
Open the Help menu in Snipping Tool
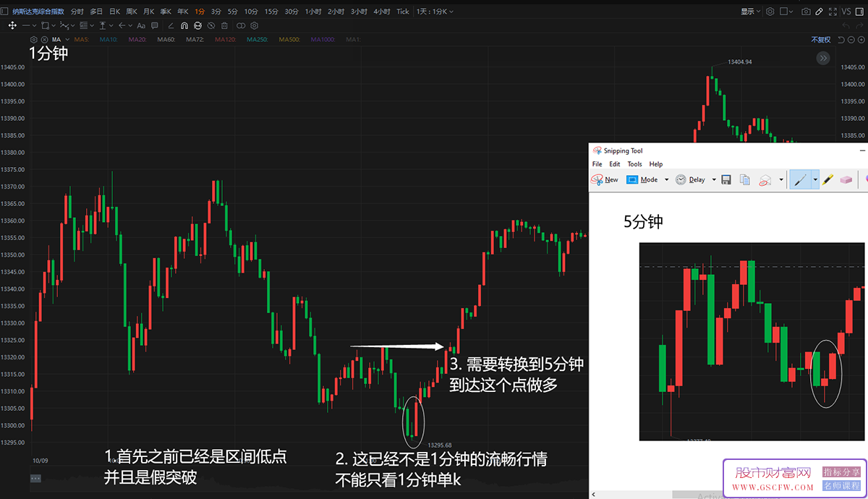(656, 164)
